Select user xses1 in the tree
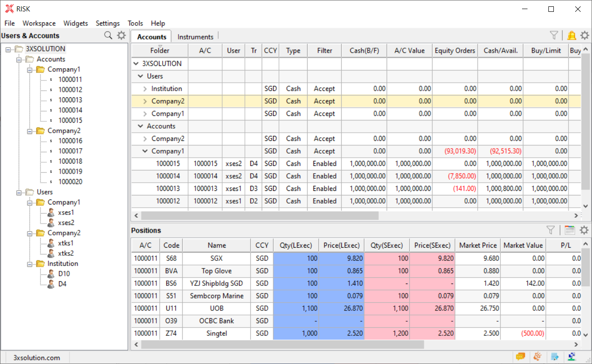592x364 pixels. click(66, 212)
